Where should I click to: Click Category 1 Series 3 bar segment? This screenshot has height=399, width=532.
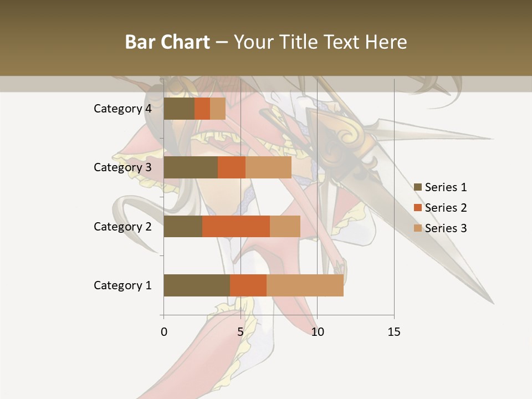pos(305,285)
